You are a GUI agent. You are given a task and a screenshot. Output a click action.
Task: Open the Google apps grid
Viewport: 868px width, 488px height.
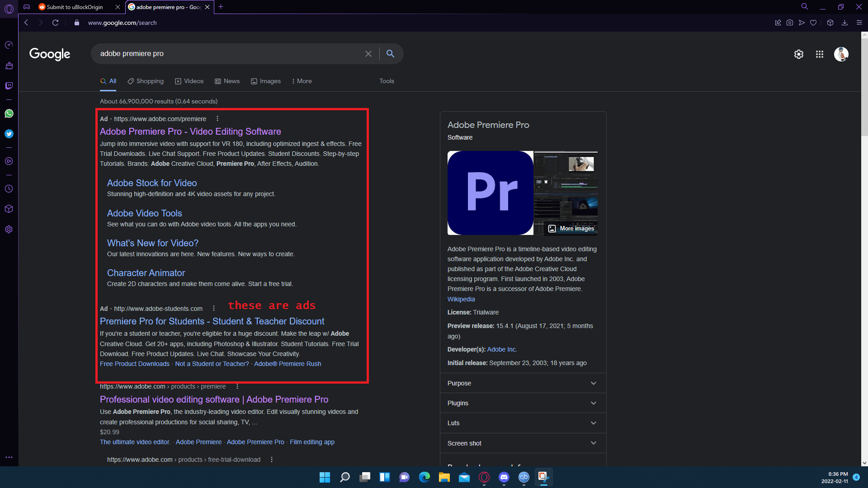tap(820, 54)
